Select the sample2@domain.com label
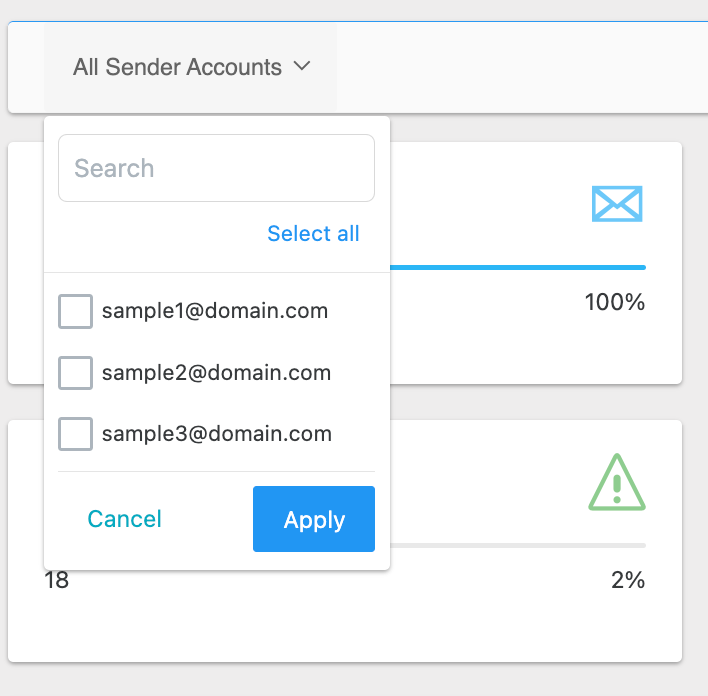The width and height of the screenshot is (708, 696). [217, 373]
